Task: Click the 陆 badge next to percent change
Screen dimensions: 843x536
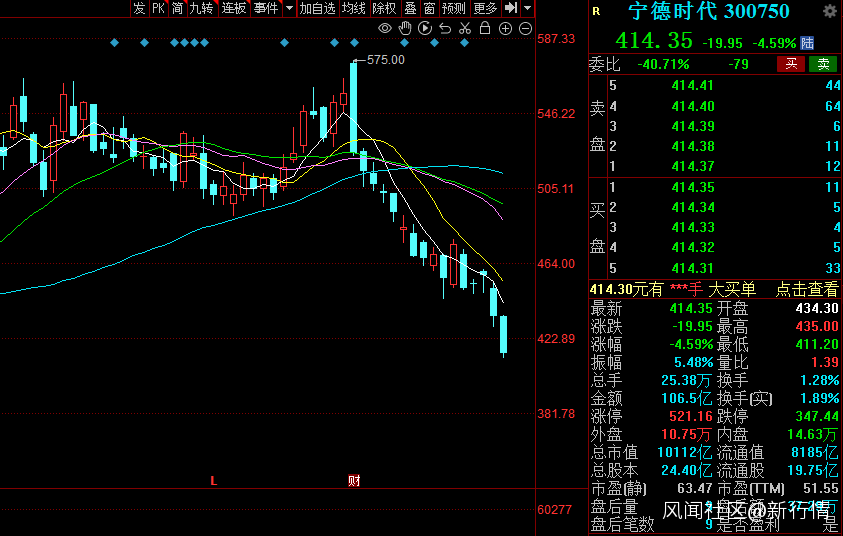Action: pos(807,42)
